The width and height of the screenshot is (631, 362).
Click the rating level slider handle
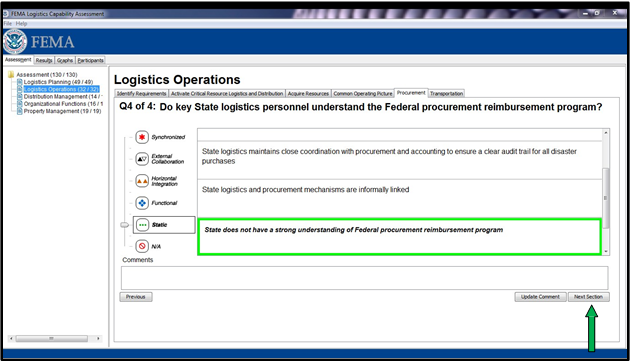click(125, 225)
